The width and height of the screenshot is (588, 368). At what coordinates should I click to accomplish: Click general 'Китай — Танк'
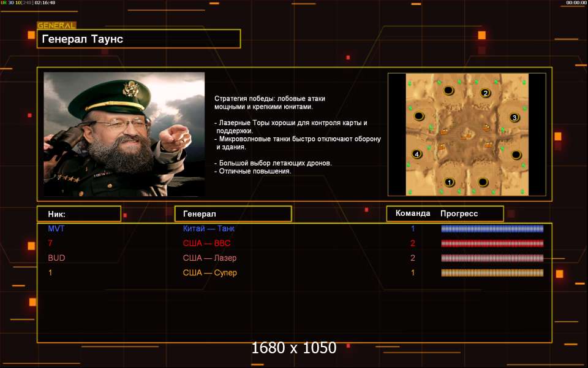tap(208, 228)
